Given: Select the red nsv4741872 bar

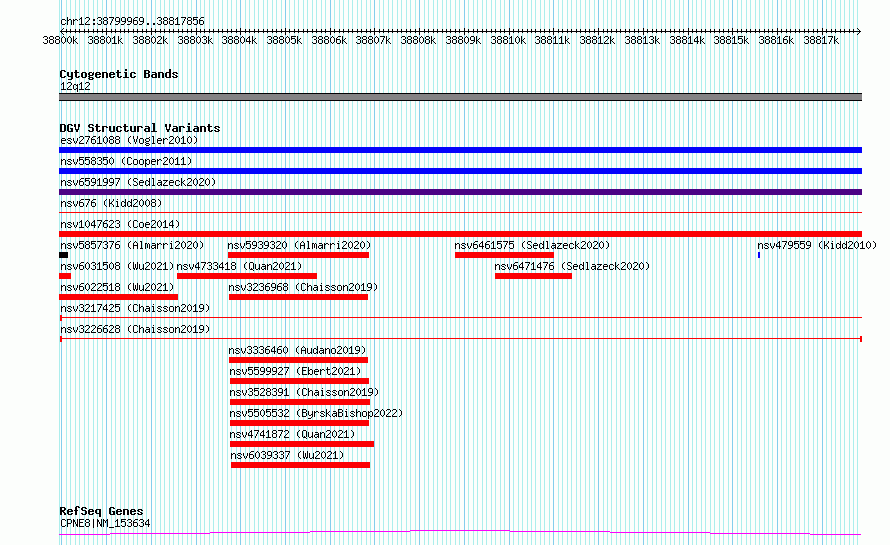Looking at the screenshot, I should tap(302, 444).
